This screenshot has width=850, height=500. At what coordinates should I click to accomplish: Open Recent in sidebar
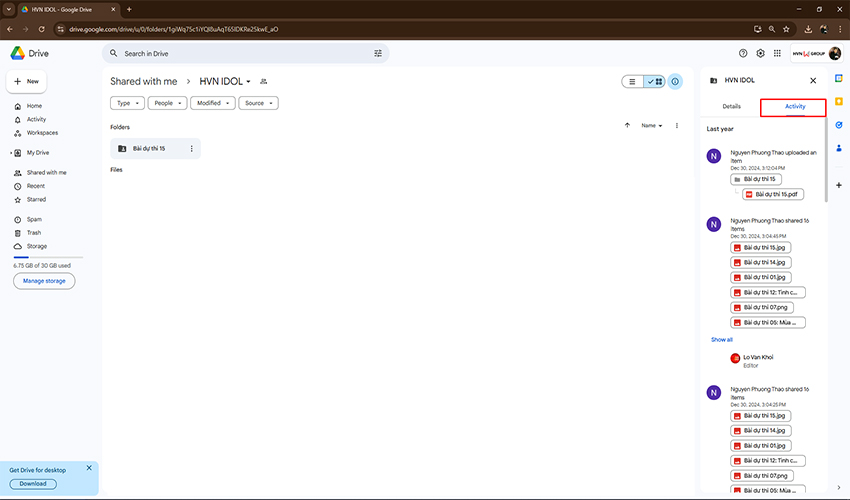point(36,186)
